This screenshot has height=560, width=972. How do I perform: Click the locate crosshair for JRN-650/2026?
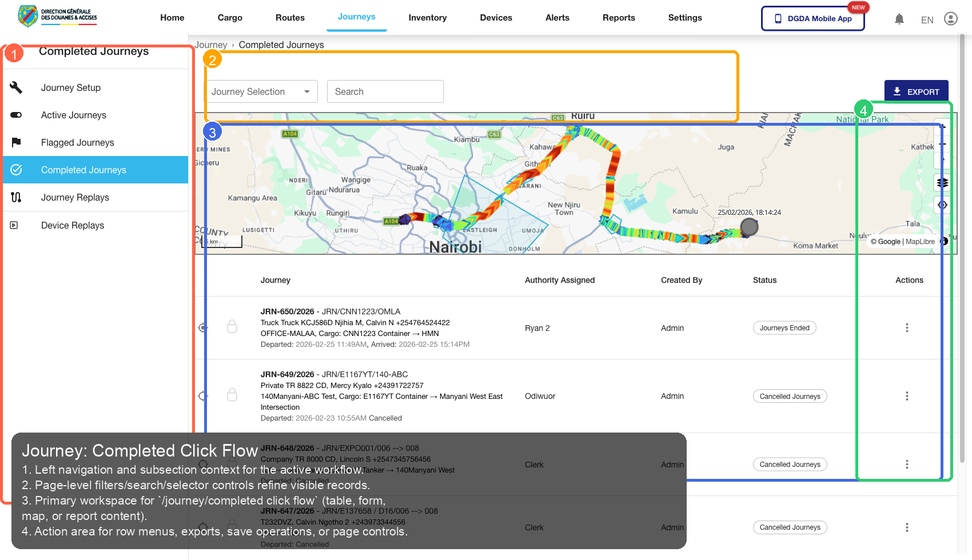[202, 327]
